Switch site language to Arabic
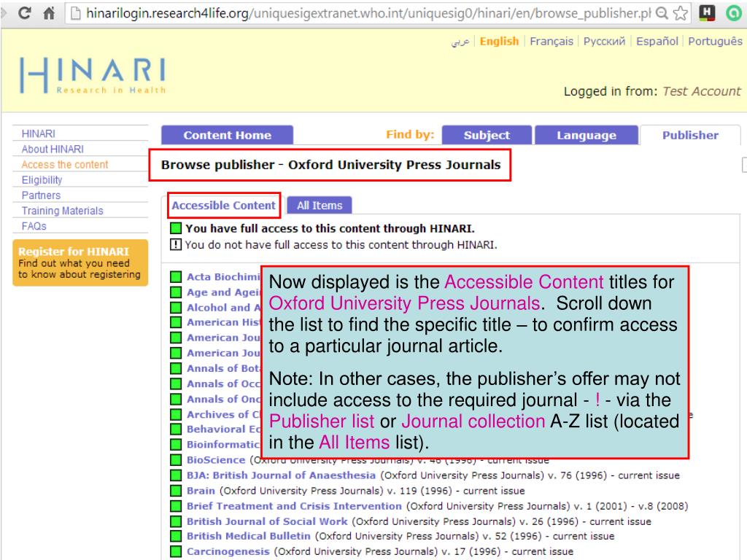The width and height of the screenshot is (747, 560). pos(460,42)
